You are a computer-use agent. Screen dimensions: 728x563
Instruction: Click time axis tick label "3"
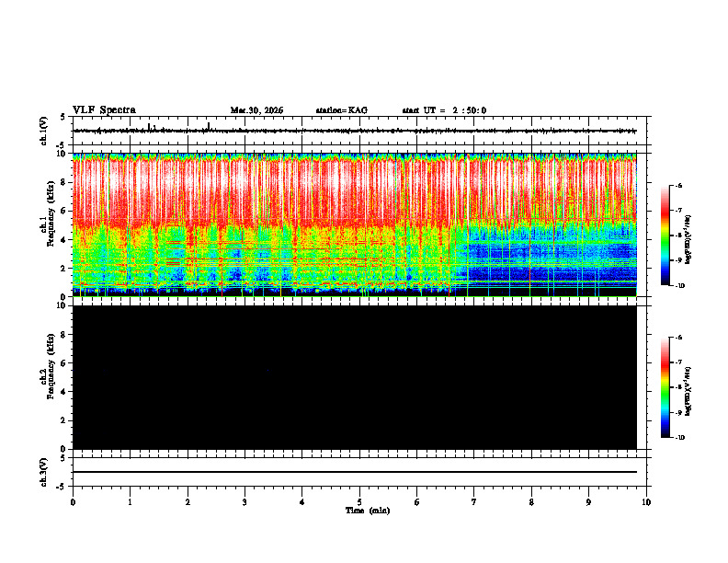point(245,502)
